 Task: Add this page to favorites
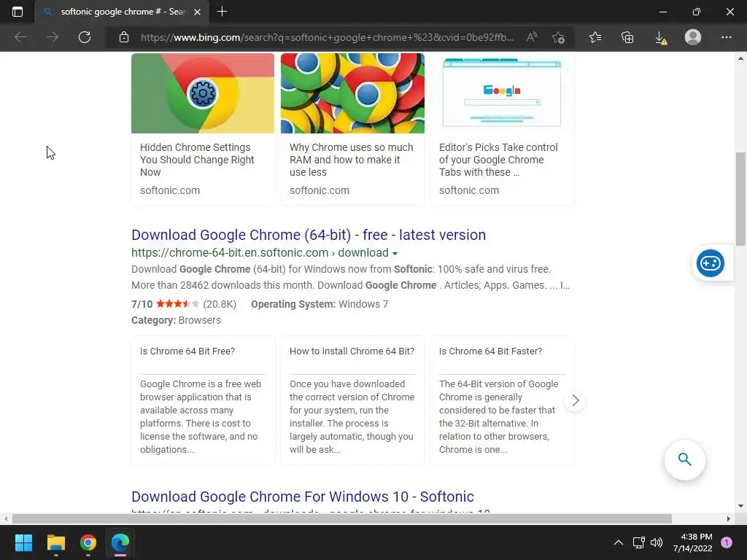[558, 37]
